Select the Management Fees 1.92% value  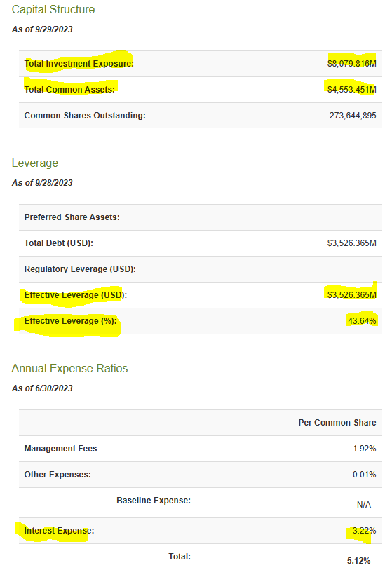[x=365, y=449]
